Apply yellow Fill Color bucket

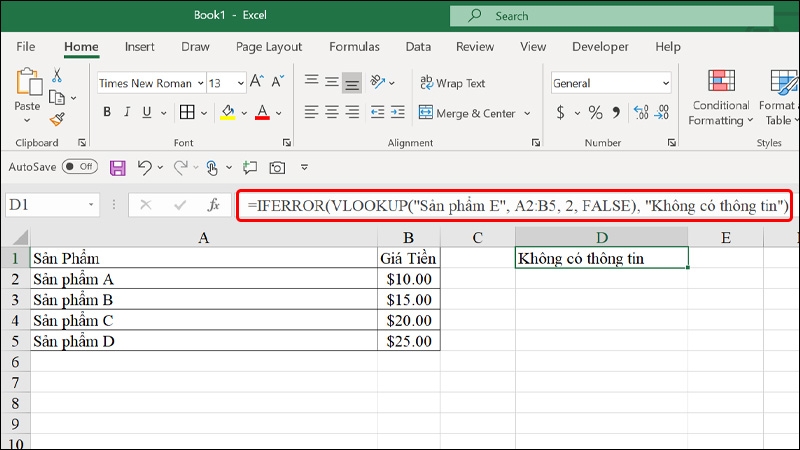tap(228, 112)
